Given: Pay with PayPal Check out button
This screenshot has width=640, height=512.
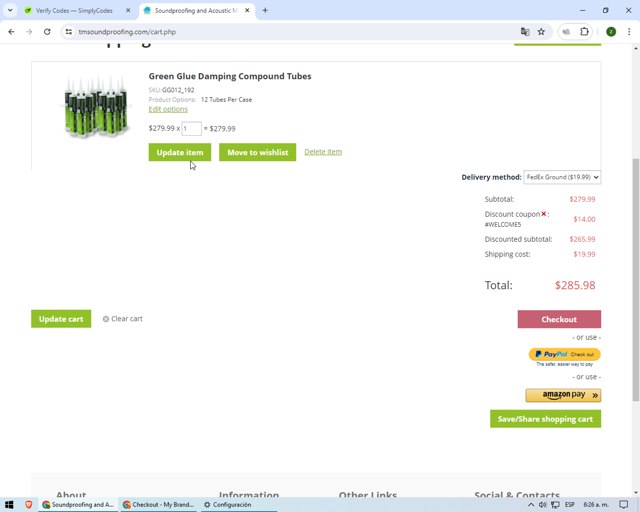Looking at the screenshot, I should pos(564,354).
